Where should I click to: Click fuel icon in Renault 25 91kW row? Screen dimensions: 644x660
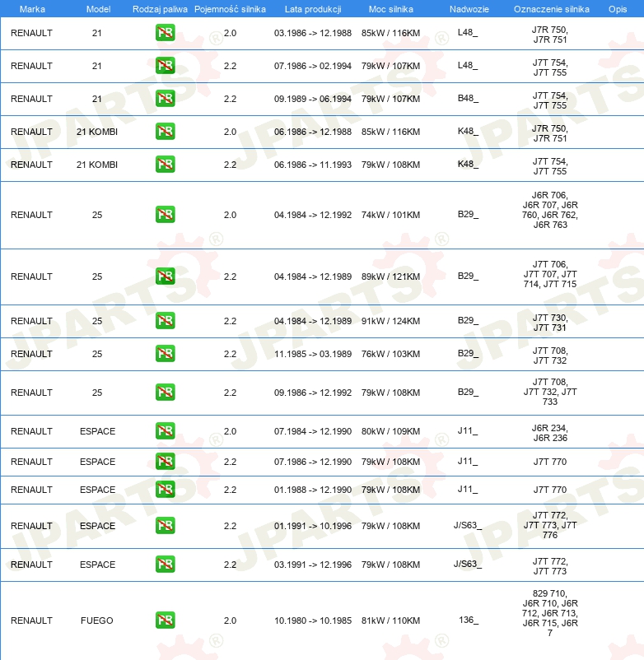165,320
